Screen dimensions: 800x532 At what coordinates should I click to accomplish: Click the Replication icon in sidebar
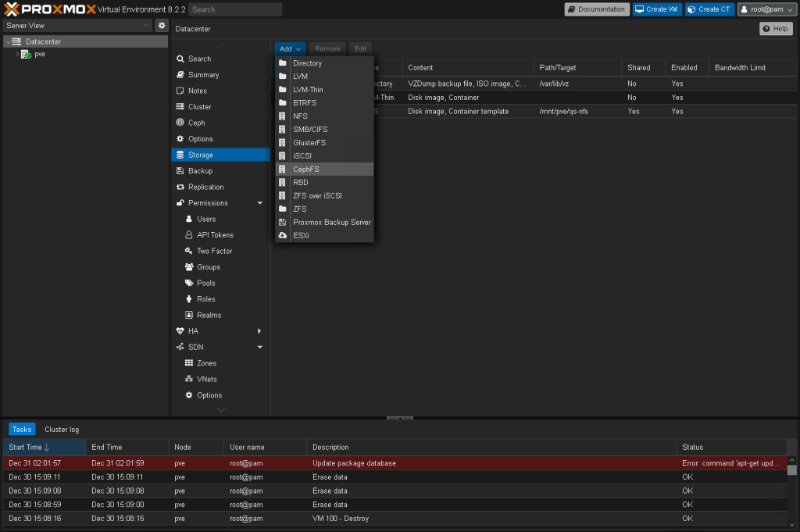180,187
